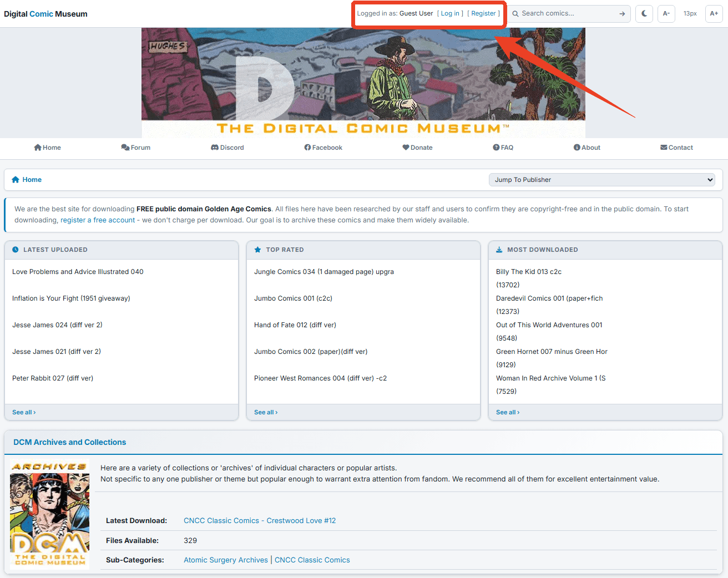See all in Top Rated panel
This screenshot has height=578, width=728.
point(266,412)
